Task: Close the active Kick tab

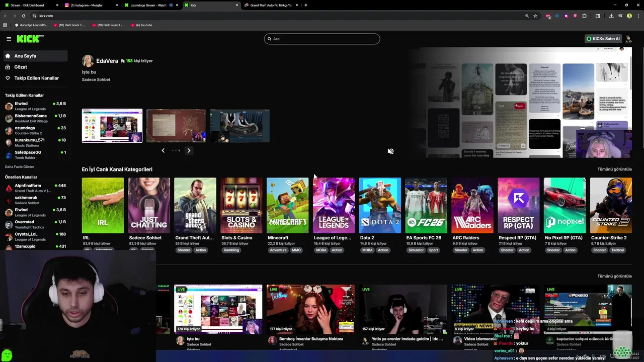Action: click(237, 5)
